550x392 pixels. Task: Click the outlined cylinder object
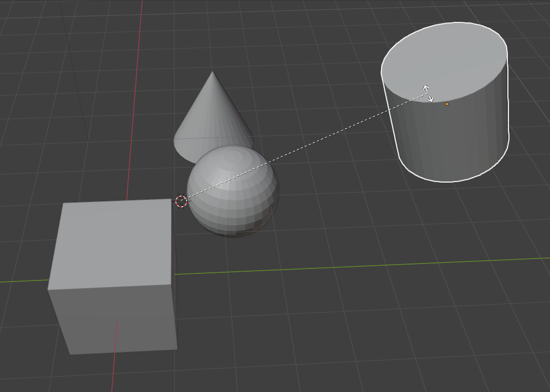[x=445, y=102]
